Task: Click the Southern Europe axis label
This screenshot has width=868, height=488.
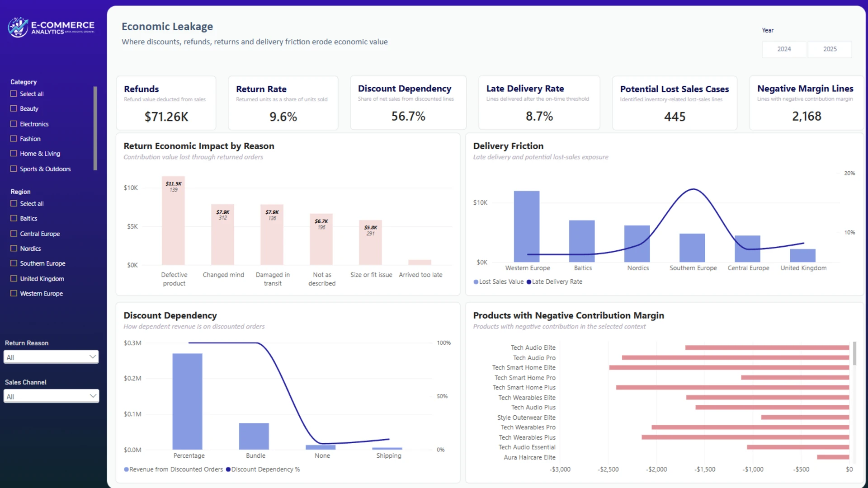Action: pyautogui.click(x=693, y=268)
